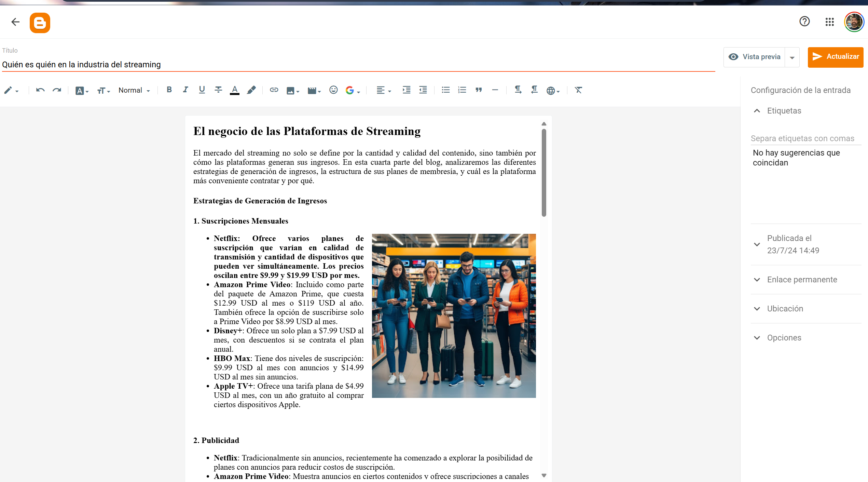Open the Blogger logo home

tap(40, 23)
